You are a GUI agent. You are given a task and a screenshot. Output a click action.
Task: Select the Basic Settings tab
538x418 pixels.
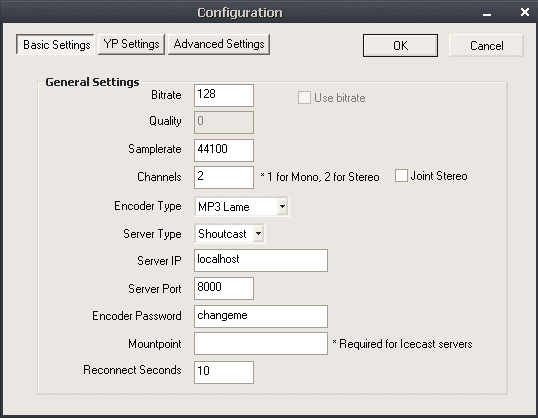tap(55, 44)
